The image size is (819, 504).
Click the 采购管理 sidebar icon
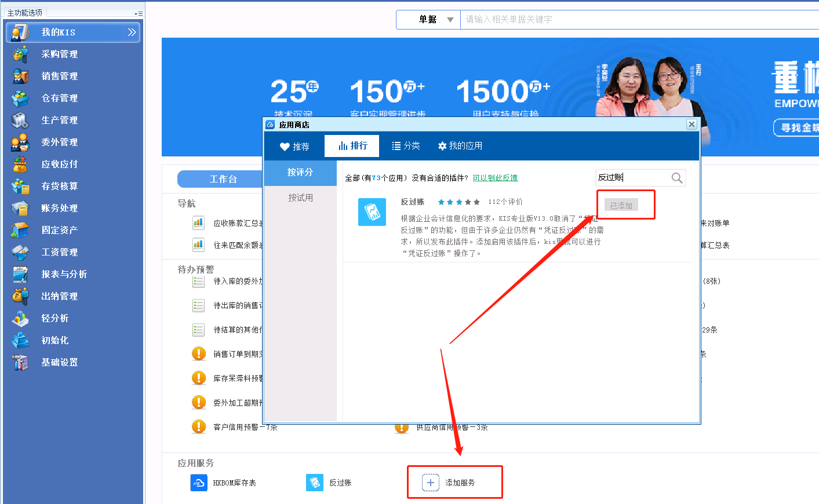pyautogui.click(x=20, y=54)
